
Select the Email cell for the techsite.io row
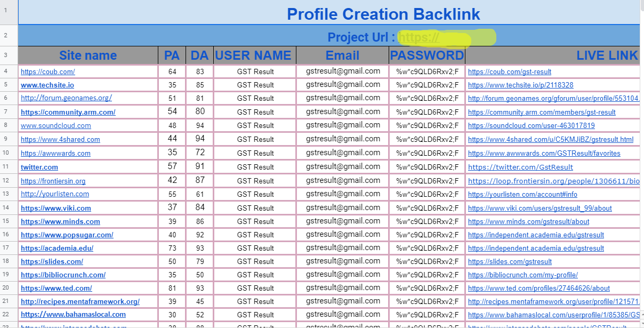[342, 84]
